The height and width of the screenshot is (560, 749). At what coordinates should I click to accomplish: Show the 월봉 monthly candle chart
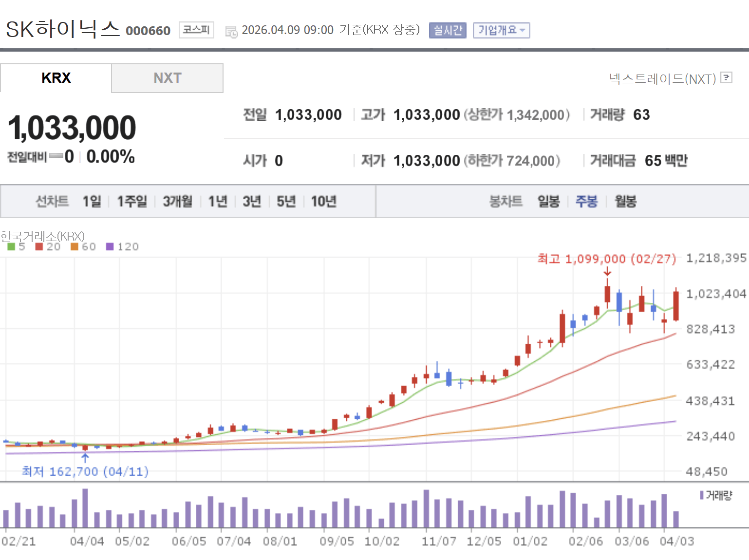[x=626, y=201]
